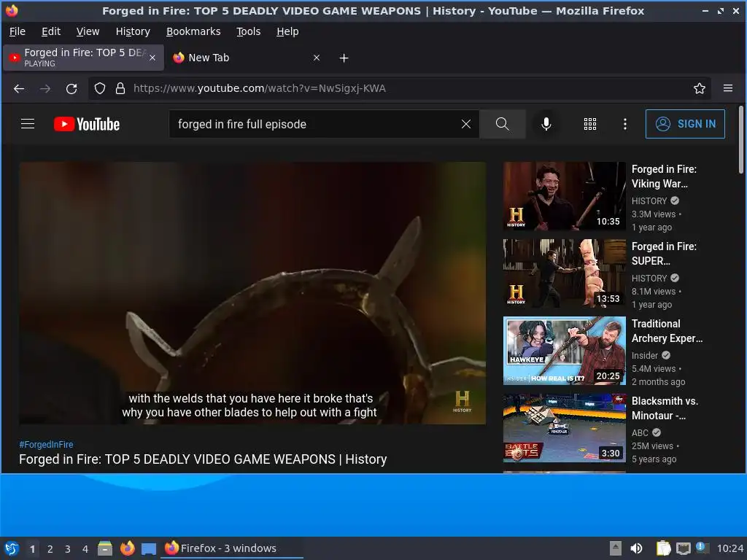Open the View menu
The image size is (747, 560).
[x=88, y=31]
